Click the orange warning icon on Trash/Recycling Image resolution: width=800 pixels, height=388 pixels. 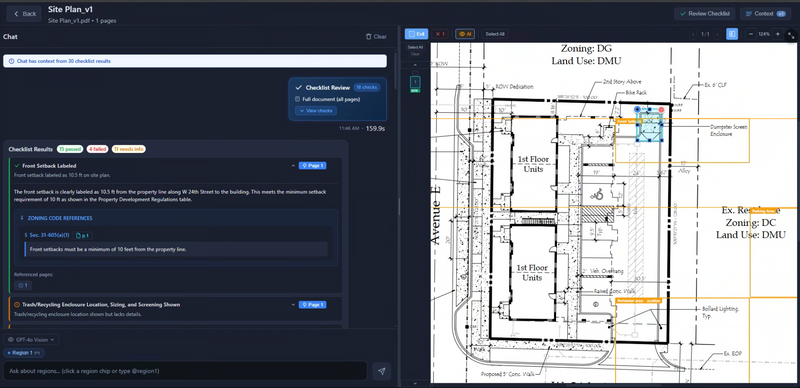[x=17, y=305]
